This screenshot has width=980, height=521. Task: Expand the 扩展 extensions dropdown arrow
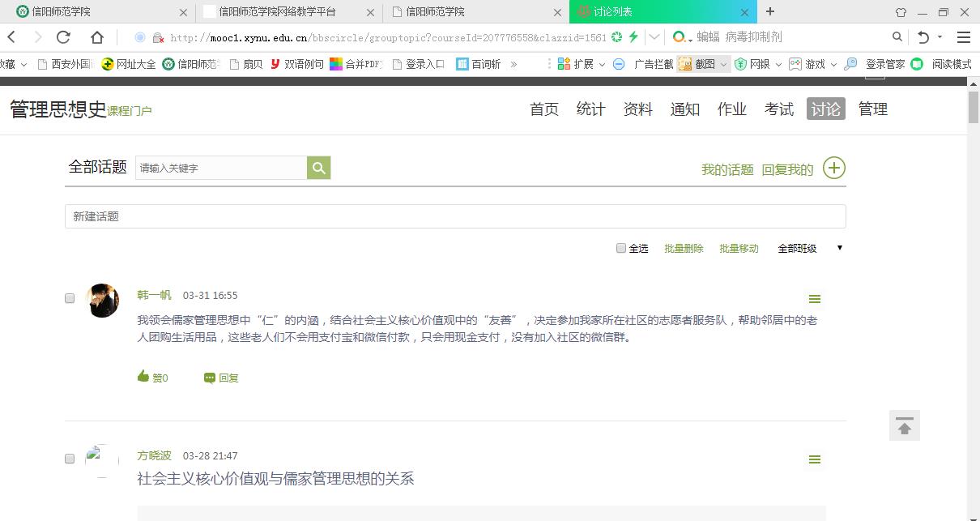(601, 63)
